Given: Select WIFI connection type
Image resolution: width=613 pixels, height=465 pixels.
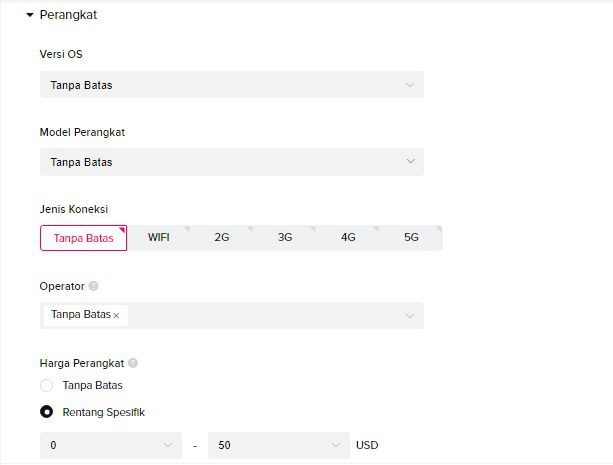Looking at the screenshot, I should pyautogui.click(x=158, y=237).
